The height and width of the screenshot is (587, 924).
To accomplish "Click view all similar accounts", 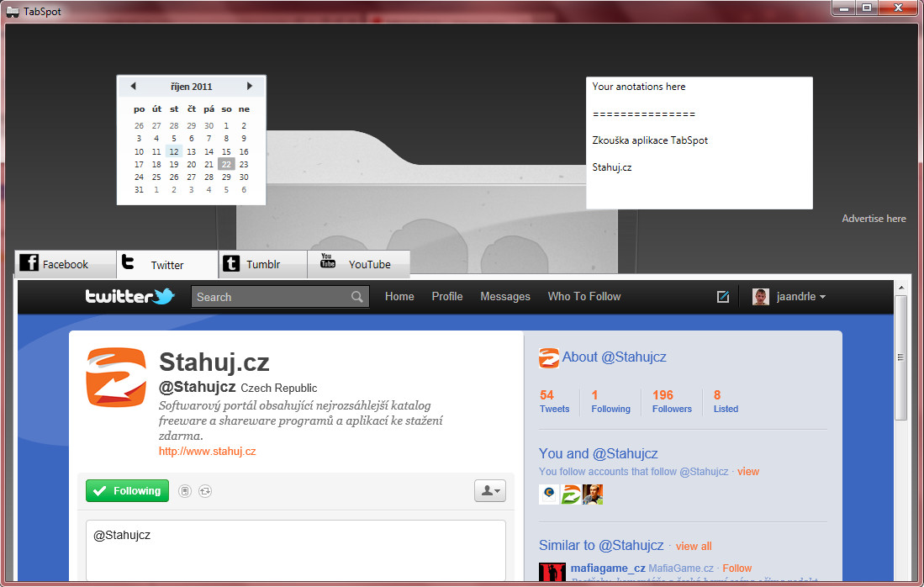I will click(694, 547).
